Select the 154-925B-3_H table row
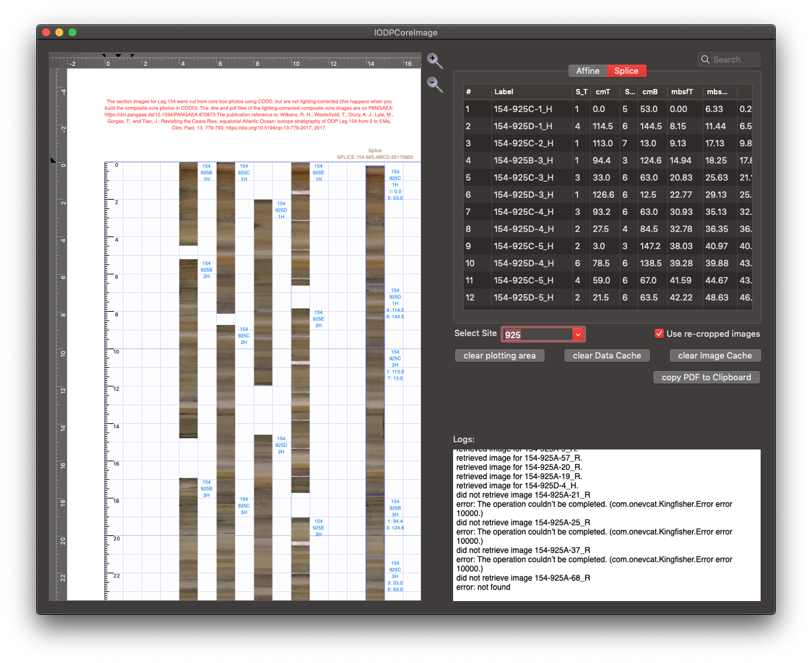812x663 pixels. coord(607,160)
